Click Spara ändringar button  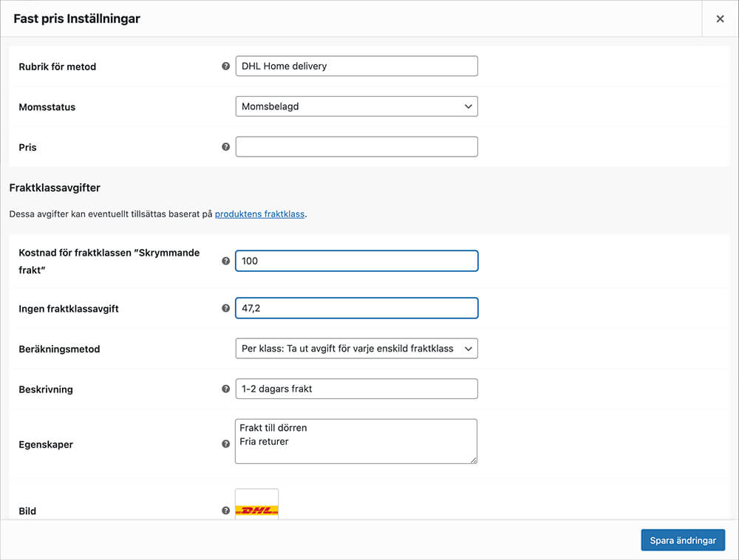tap(683, 540)
